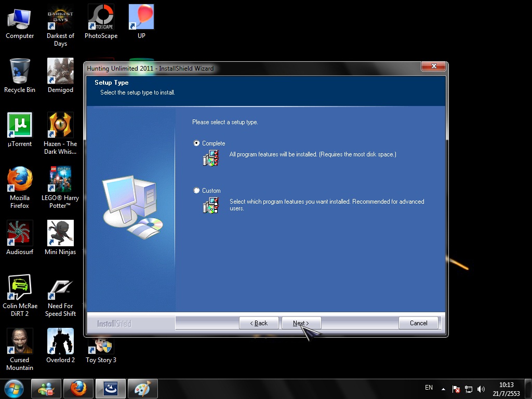Click the Custom setup installer icon
This screenshot has width=532, height=399.
click(211, 206)
